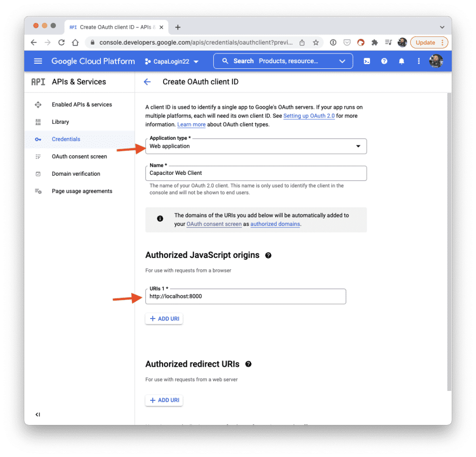Open the more options three-dot menu
This screenshot has width=476, height=457.
[419, 61]
